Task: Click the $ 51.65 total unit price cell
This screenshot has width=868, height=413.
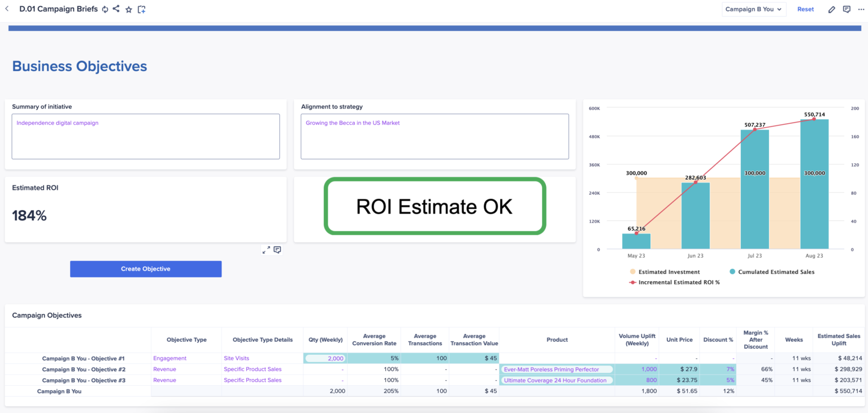Action: [679, 391]
